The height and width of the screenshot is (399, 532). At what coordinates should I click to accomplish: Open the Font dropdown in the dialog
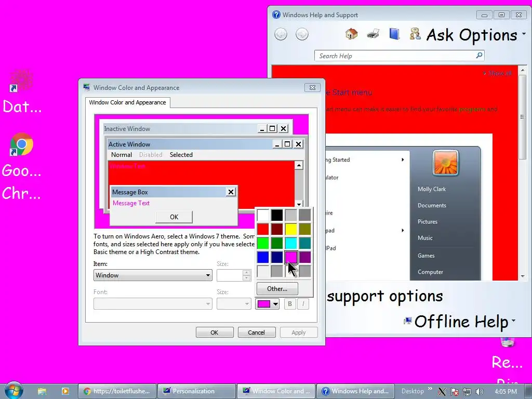[153, 303]
